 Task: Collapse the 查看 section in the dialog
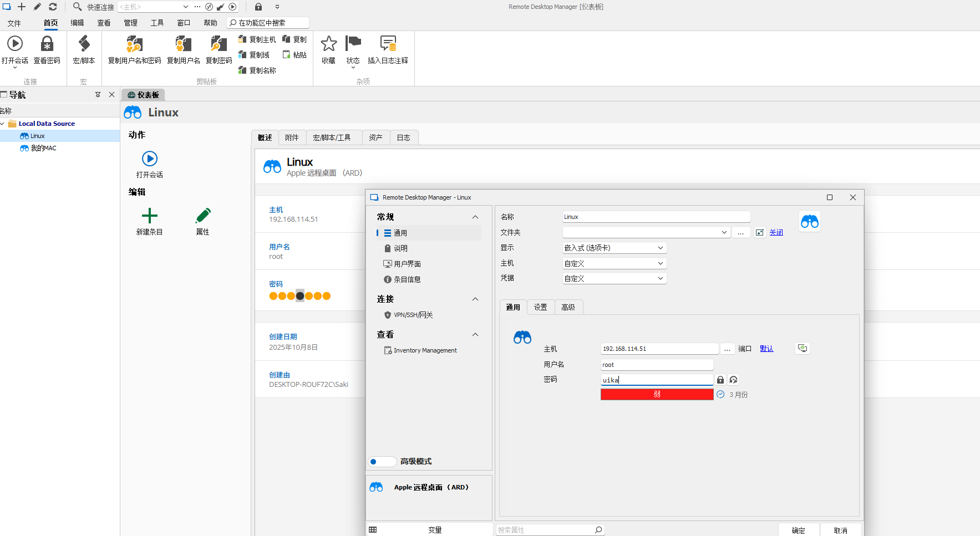pos(475,334)
